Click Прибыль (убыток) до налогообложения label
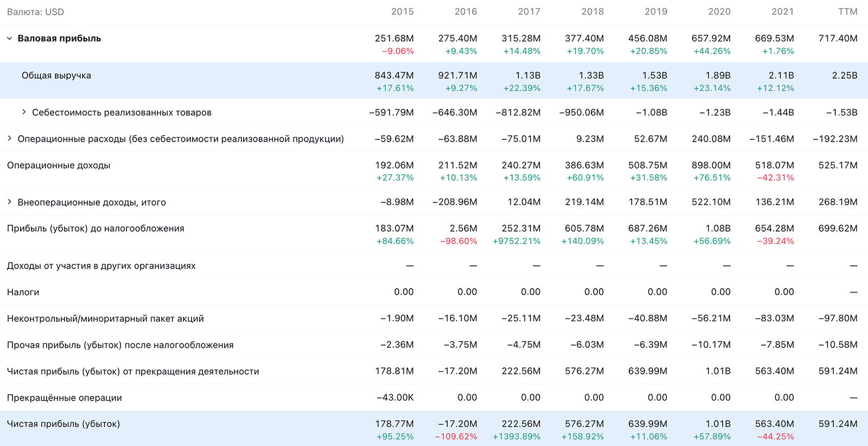This screenshot has height=446, width=868. point(95,228)
